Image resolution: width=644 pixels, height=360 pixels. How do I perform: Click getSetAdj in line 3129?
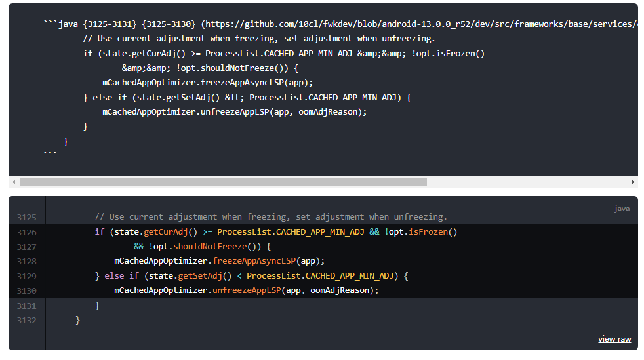pyautogui.click(x=200, y=276)
